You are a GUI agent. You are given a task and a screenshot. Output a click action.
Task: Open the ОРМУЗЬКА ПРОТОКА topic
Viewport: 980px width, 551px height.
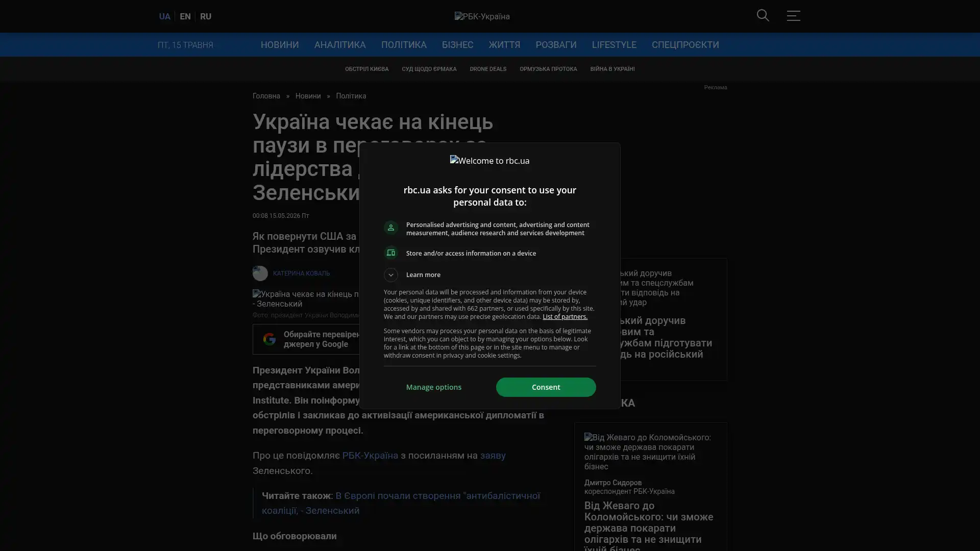click(548, 69)
